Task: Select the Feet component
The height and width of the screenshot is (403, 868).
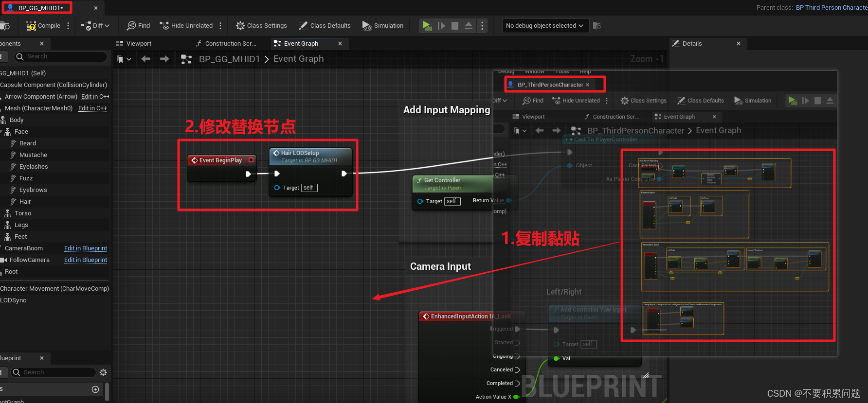Action: tap(21, 237)
